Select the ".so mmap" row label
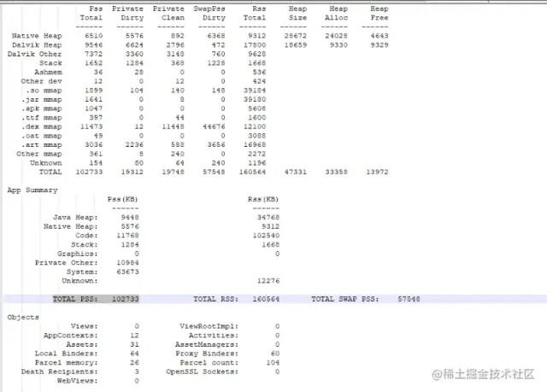This screenshot has height=392, width=547. (44, 91)
